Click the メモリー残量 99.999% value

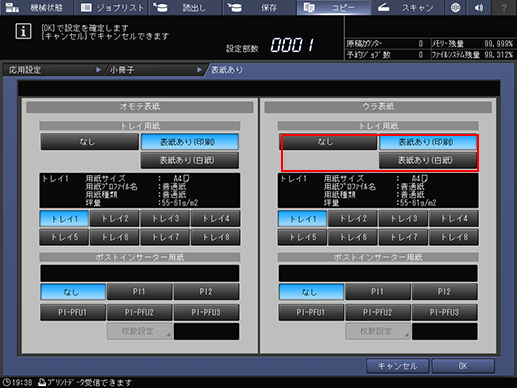click(x=498, y=44)
